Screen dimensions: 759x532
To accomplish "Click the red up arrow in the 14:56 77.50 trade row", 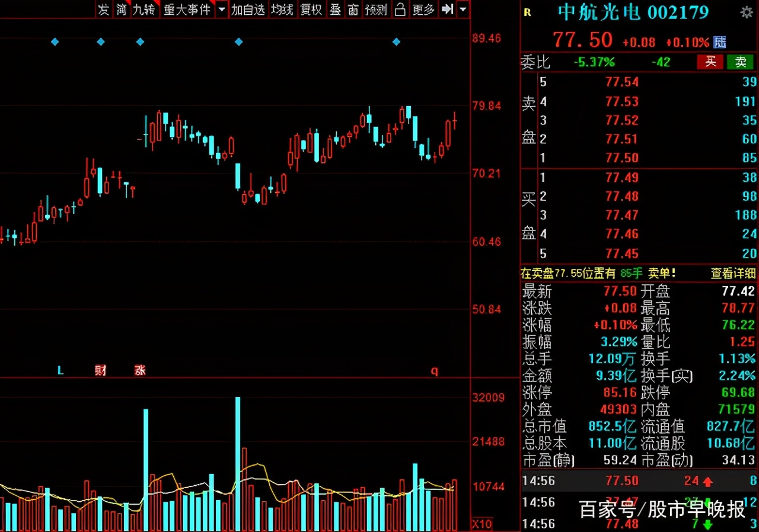I will [x=707, y=482].
